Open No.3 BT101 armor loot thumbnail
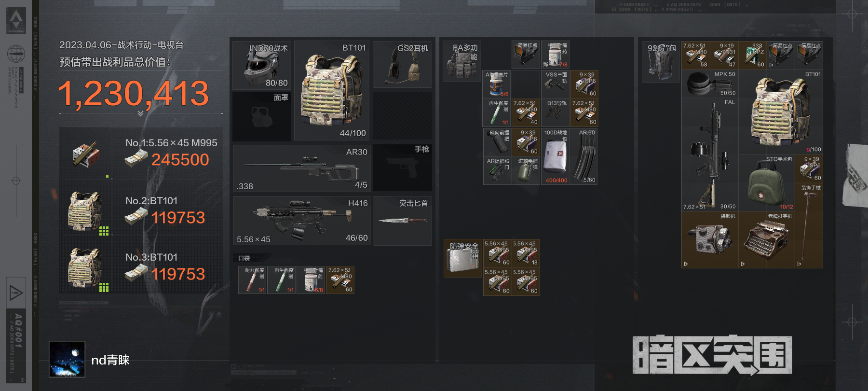The image size is (868, 391). 85,268
